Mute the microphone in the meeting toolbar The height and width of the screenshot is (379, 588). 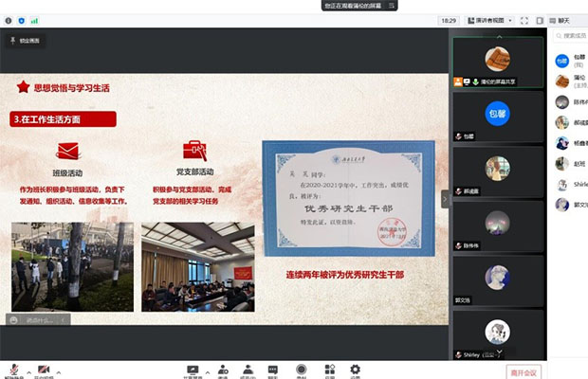coord(13,370)
